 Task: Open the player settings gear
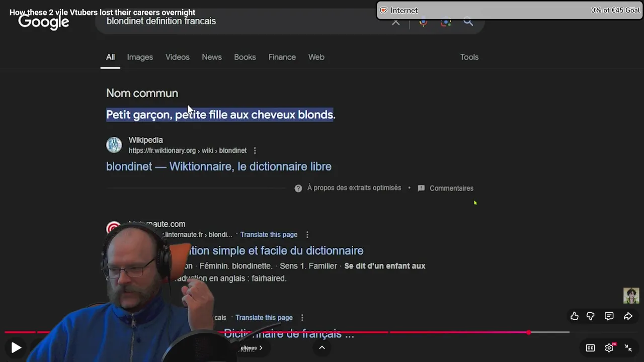(609, 347)
